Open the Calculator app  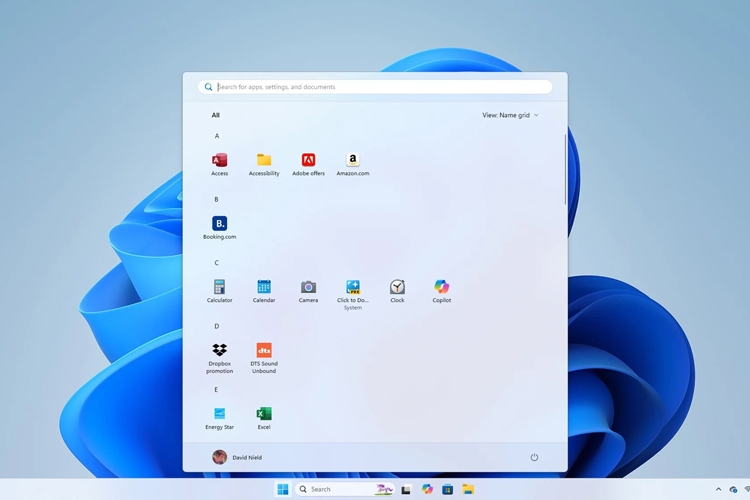click(x=220, y=291)
